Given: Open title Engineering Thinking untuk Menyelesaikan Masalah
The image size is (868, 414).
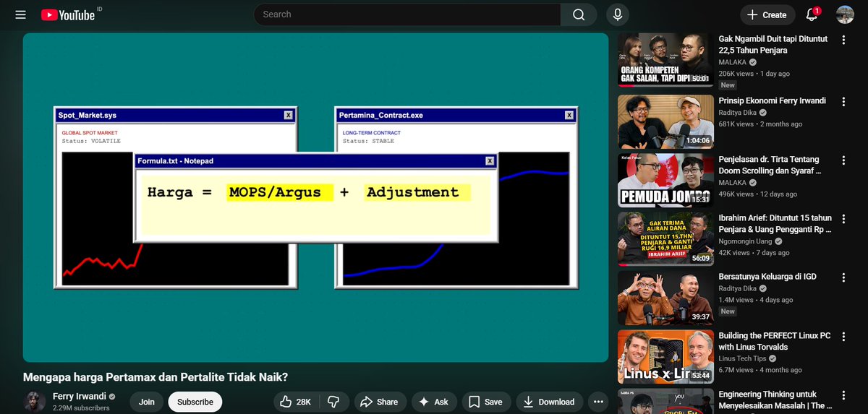Looking at the screenshot, I should click(x=774, y=400).
